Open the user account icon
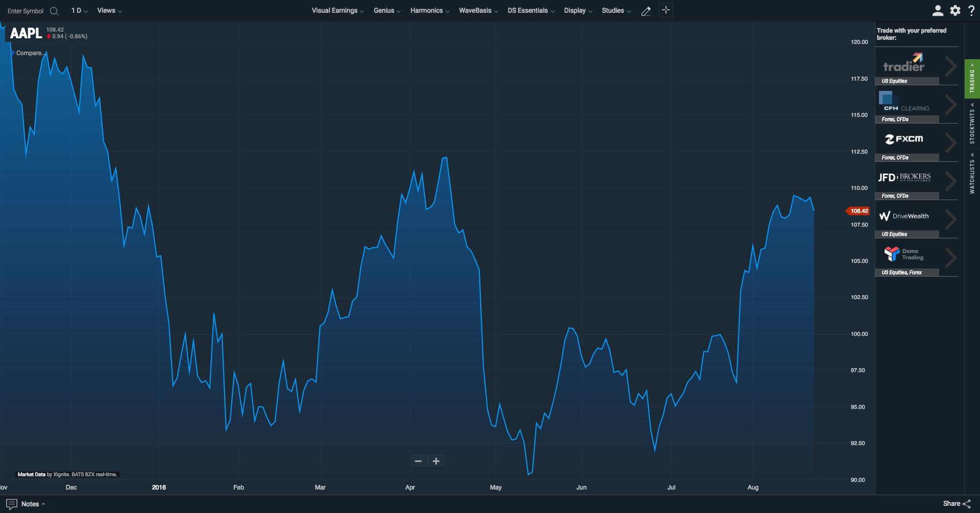This screenshot has width=980, height=513. [938, 10]
